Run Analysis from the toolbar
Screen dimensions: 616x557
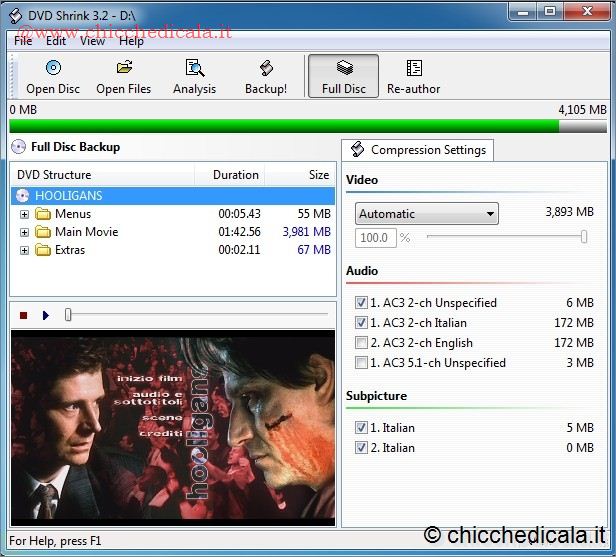[194, 68]
